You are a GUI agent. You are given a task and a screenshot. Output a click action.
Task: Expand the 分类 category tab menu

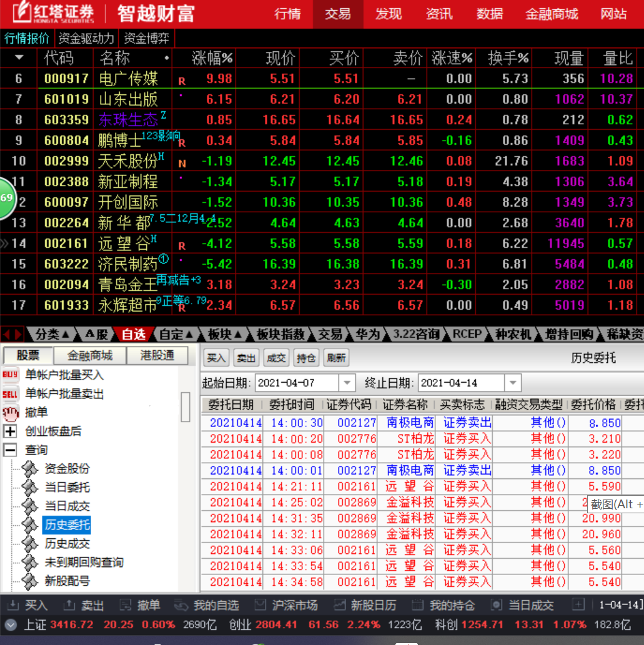coord(66,335)
